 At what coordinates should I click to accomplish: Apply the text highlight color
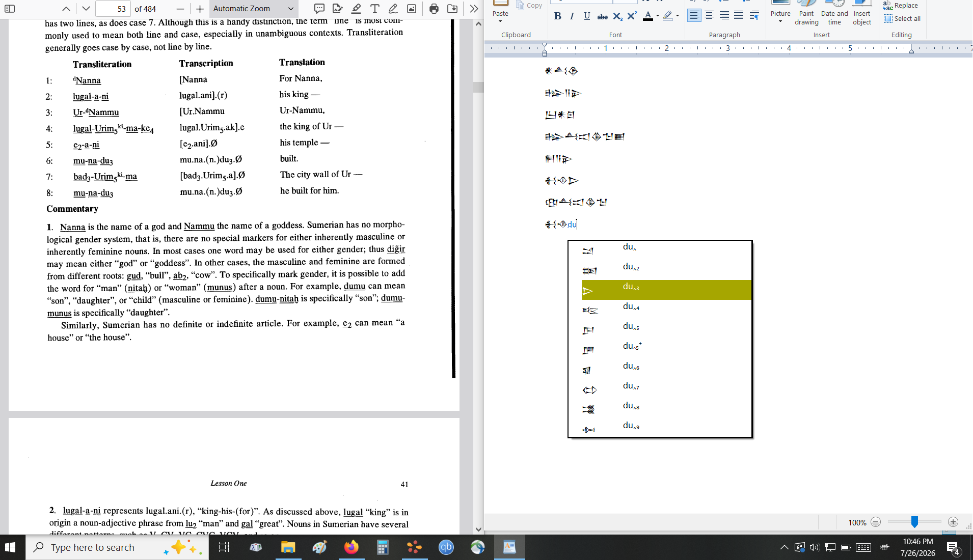pyautogui.click(x=668, y=16)
